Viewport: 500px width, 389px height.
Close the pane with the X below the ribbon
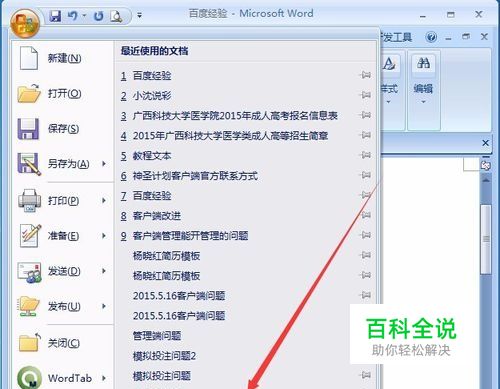(485, 143)
